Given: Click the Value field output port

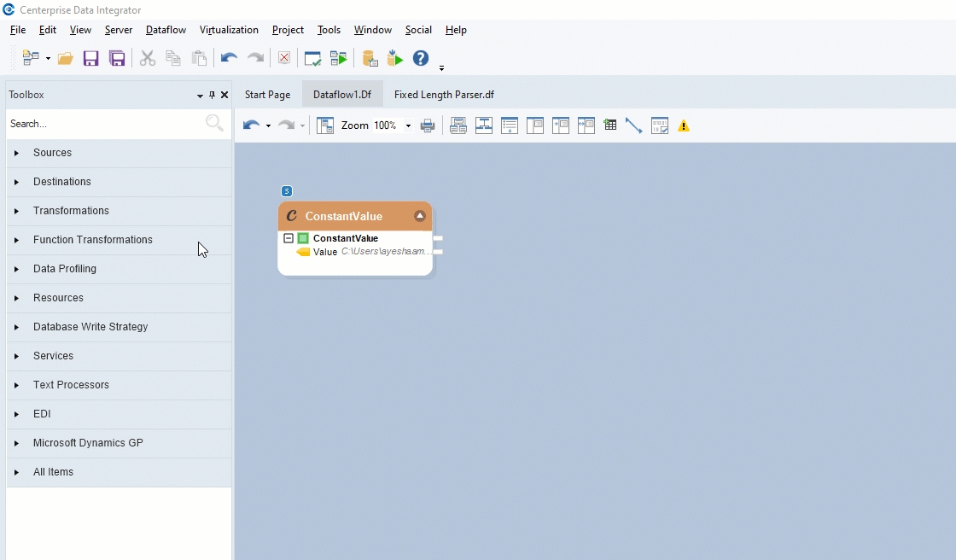Looking at the screenshot, I should (x=438, y=252).
